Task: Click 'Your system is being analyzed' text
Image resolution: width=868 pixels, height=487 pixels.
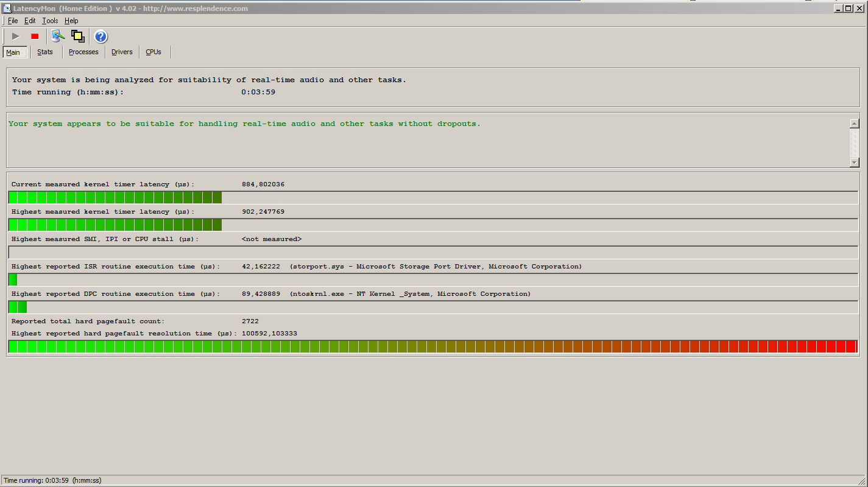Action: point(209,80)
